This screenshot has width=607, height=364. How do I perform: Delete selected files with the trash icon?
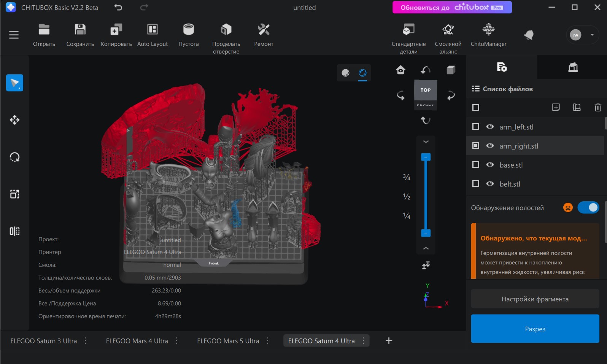(x=597, y=108)
